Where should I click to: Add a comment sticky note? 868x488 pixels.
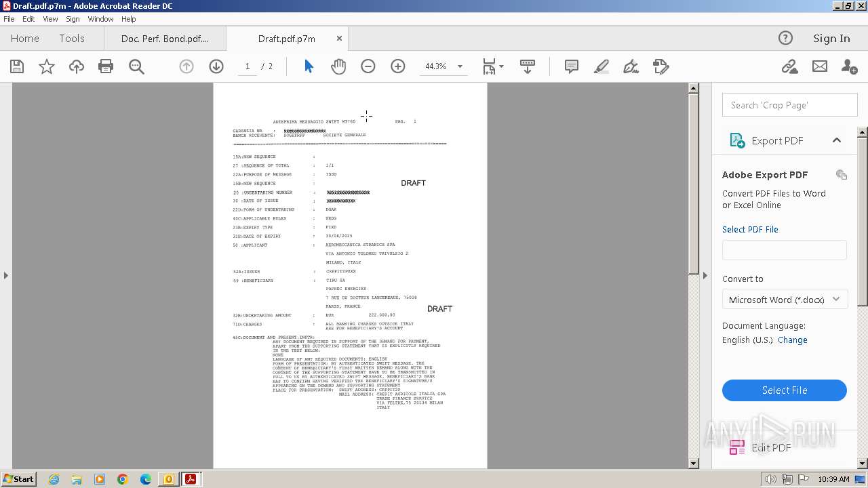click(x=572, y=66)
